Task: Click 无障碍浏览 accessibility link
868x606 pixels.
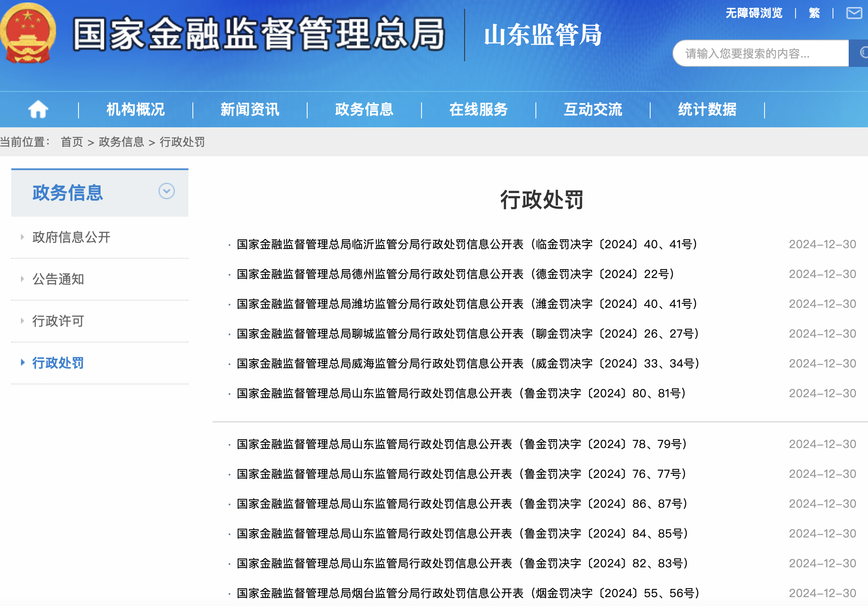Action: point(754,13)
